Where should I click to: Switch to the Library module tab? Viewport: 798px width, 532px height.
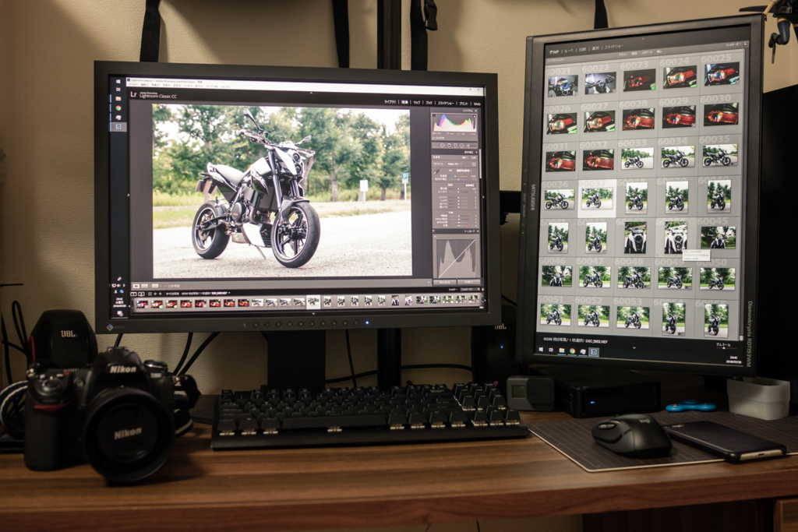(390, 103)
